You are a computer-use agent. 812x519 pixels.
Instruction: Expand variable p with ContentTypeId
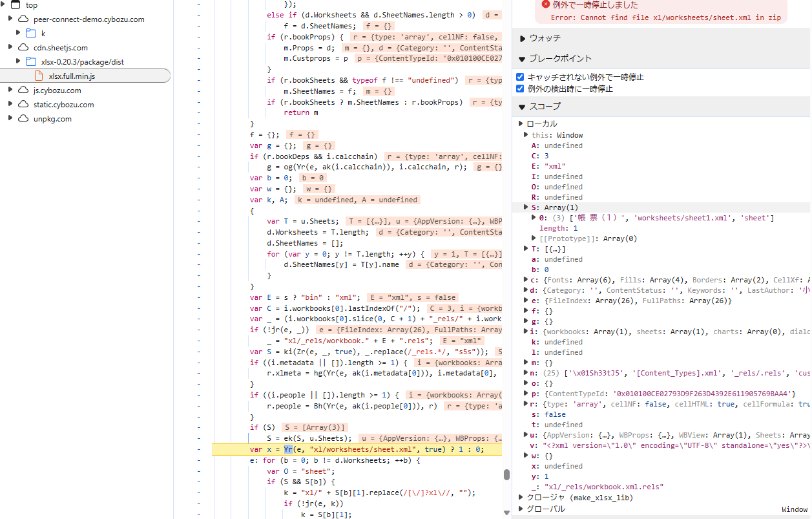click(x=526, y=394)
